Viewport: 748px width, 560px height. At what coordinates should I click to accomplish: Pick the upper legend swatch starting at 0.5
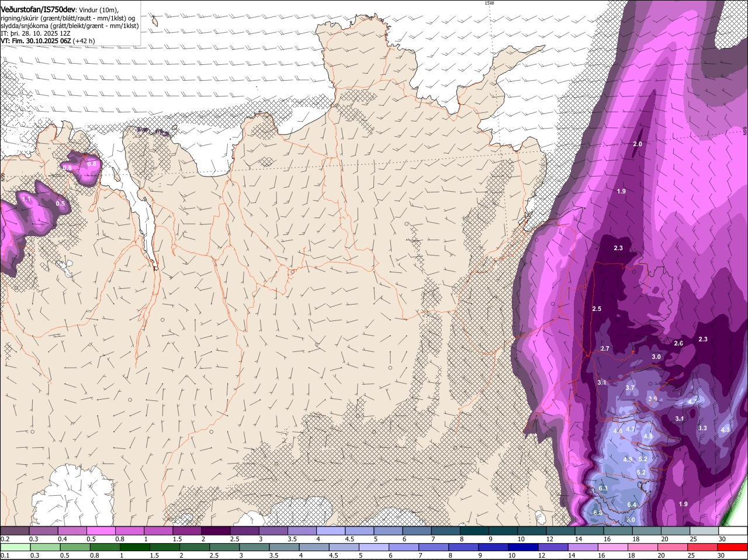(101, 530)
